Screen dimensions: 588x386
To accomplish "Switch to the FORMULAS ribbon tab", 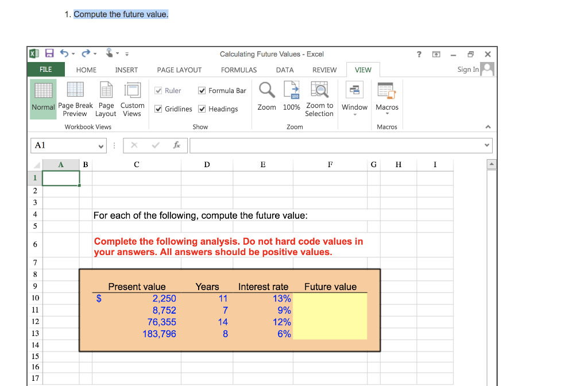I will (239, 70).
